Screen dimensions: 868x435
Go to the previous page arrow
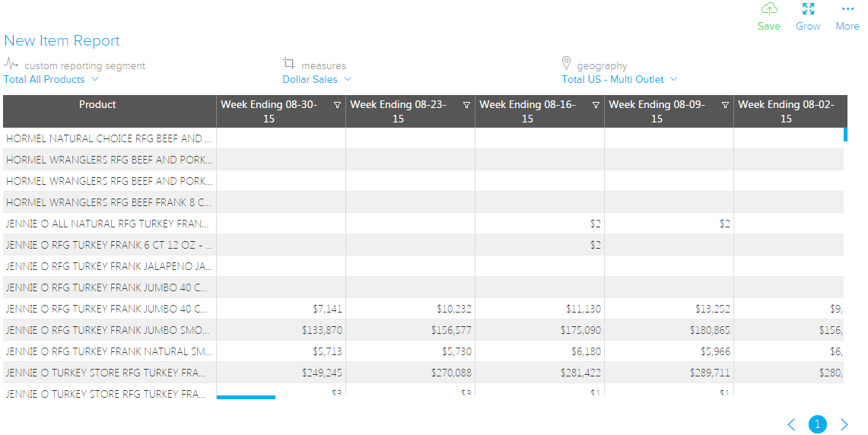[x=791, y=424]
